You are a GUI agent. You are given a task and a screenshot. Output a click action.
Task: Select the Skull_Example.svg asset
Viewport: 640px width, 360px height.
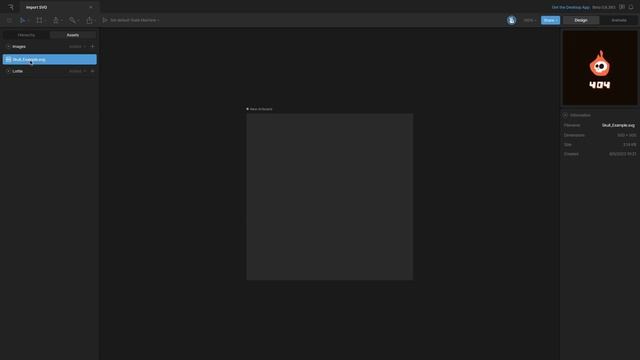(50, 60)
